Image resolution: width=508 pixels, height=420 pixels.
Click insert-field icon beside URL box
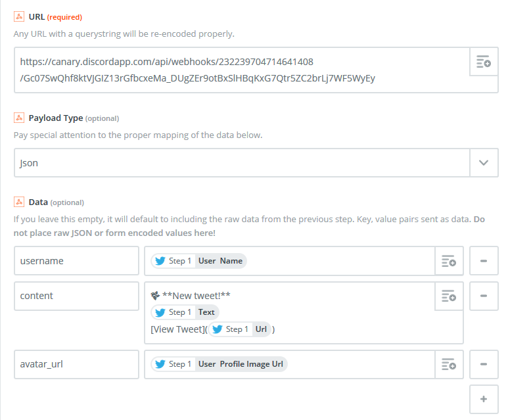coord(484,62)
